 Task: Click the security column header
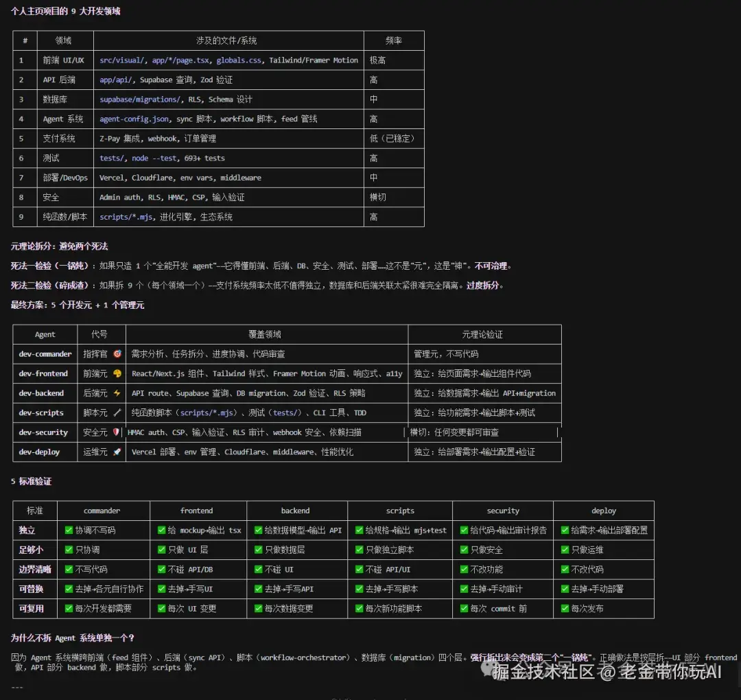(x=503, y=511)
